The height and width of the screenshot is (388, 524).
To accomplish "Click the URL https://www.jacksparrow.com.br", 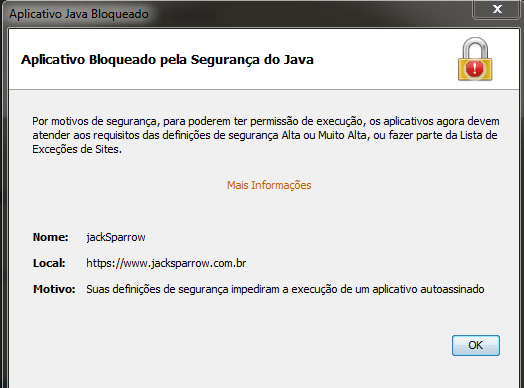I will click(x=166, y=263).
